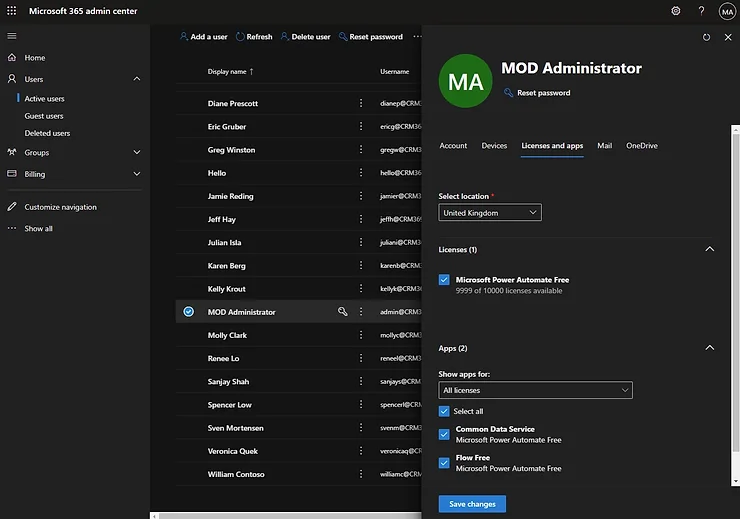Click the Billing card icon in sidebar
Viewport: 740px width, 519px height.
coord(12,174)
